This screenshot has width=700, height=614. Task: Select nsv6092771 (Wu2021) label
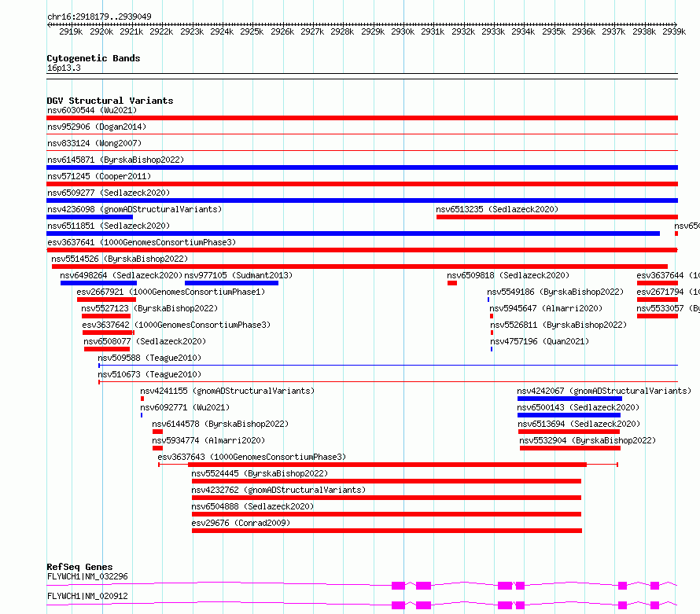(x=185, y=407)
